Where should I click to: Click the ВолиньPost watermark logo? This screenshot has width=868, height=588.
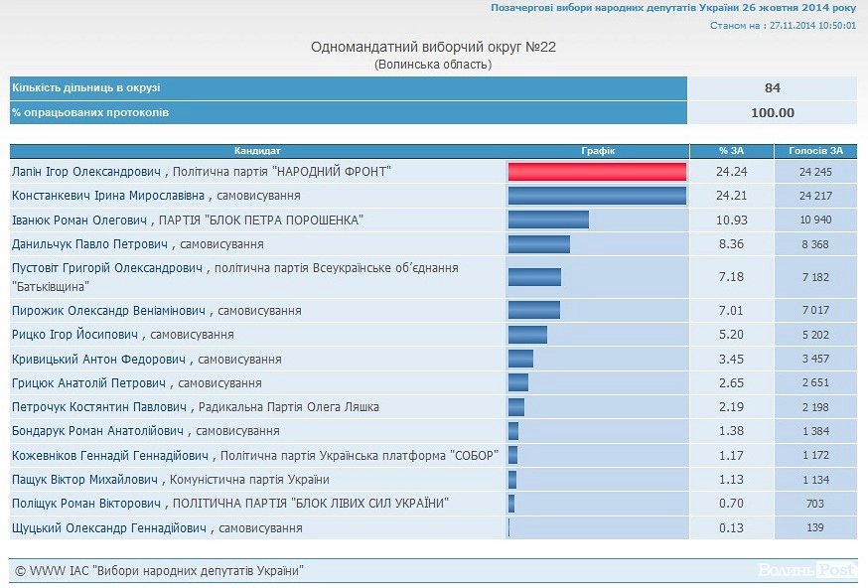[806, 570]
